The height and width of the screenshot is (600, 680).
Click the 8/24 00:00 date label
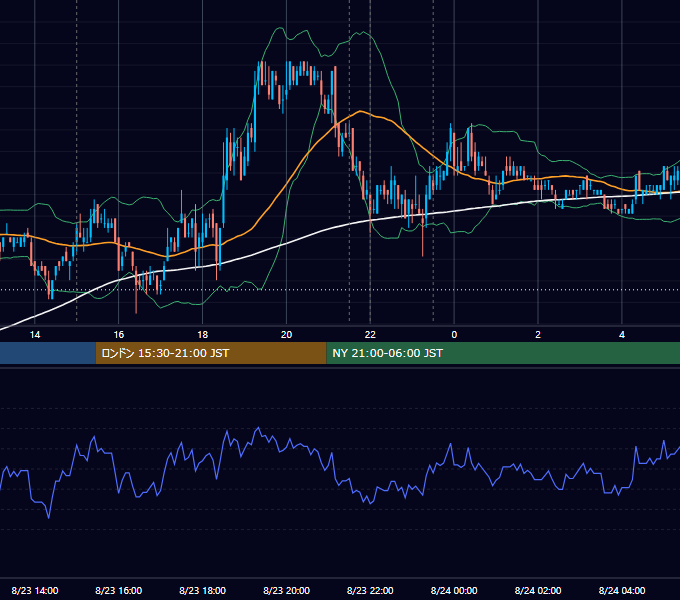[454, 590]
